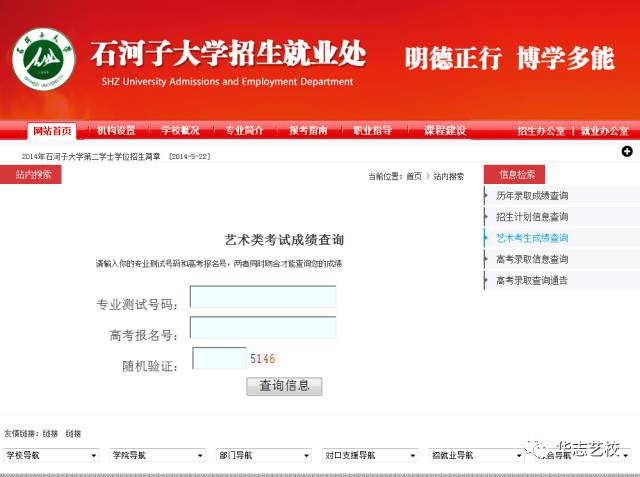Click the 5146 captcha image

tap(262, 359)
